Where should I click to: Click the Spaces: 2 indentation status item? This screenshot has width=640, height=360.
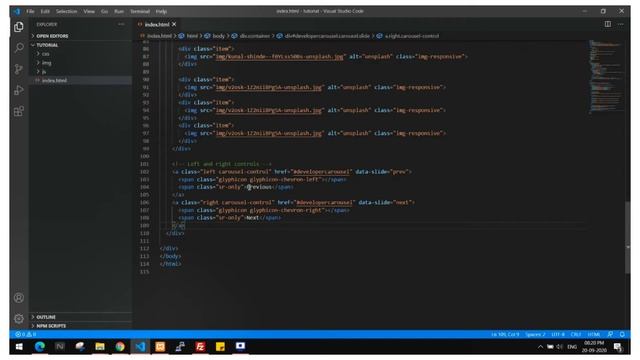pyautogui.click(x=535, y=334)
